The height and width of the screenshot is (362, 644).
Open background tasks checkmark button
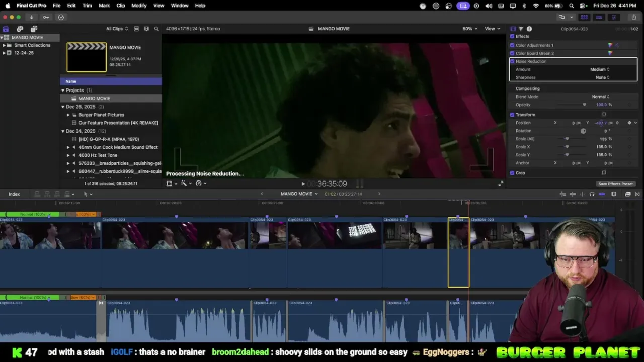click(x=61, y=17)
